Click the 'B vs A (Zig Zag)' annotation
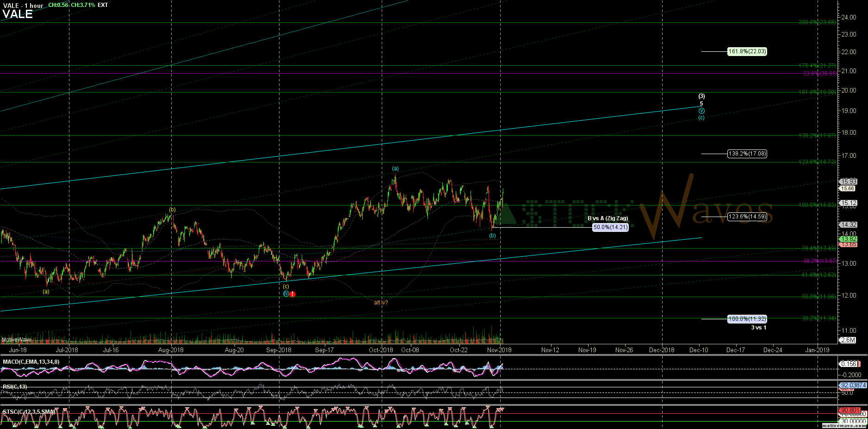868x429 pixels. click(608, 218)
